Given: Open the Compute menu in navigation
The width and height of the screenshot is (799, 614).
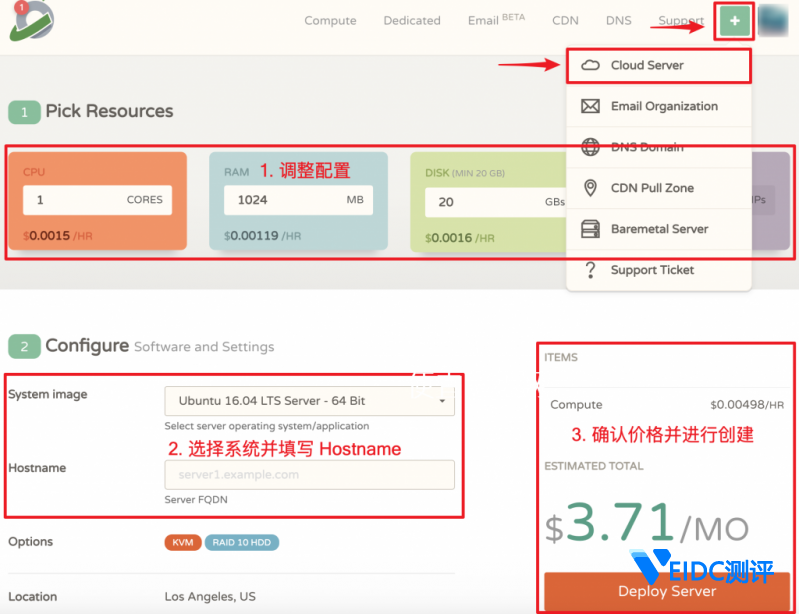Looking at the screenshot, I should 330,21.
